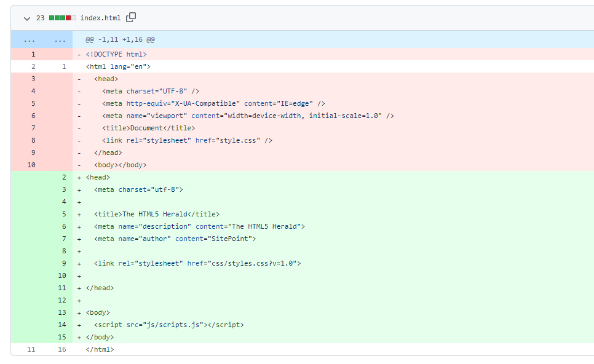Image resolution: width=594 pixels, height=364 pixels.
Task: Open the index.html file name
Action: coord(100,18)
